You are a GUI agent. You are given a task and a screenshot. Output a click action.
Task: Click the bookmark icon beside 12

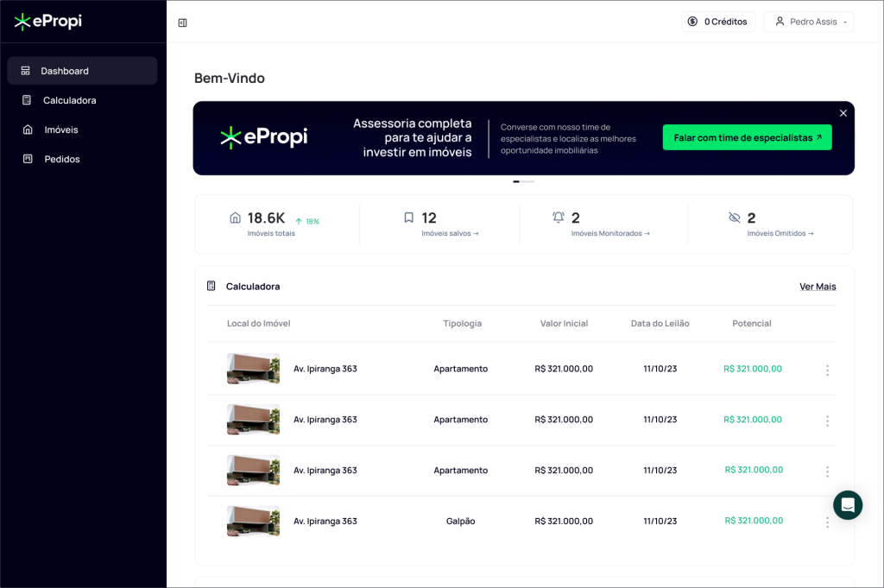[x=408, y=218]
